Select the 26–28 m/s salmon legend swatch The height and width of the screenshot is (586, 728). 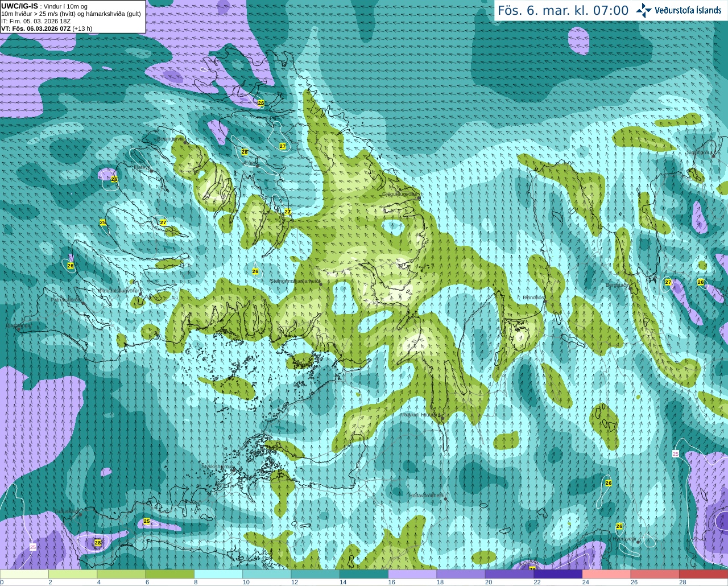tap(655, 574)
